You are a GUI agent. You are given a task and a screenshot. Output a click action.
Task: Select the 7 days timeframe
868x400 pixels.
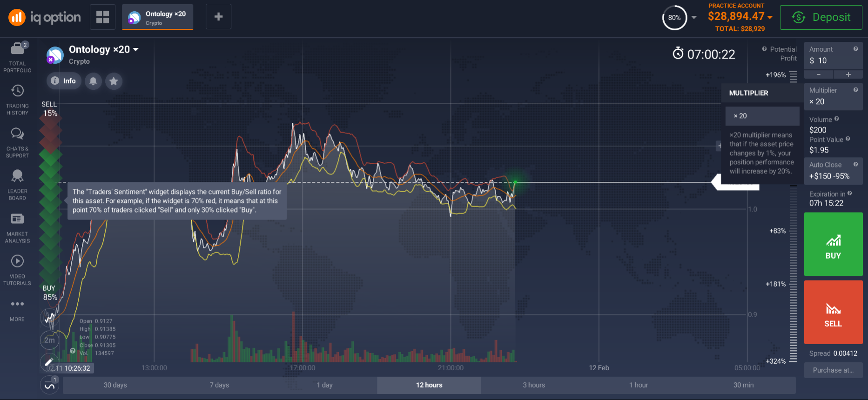[219, 385]
